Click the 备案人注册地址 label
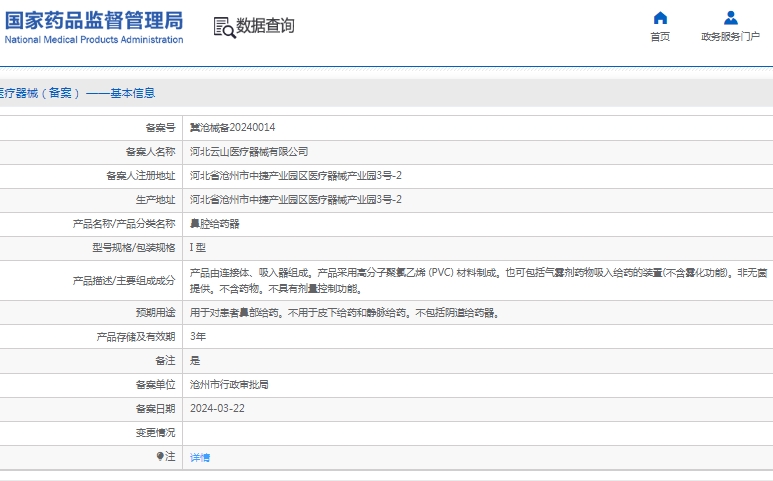773x481 pixels. click(x=141, y=175)
